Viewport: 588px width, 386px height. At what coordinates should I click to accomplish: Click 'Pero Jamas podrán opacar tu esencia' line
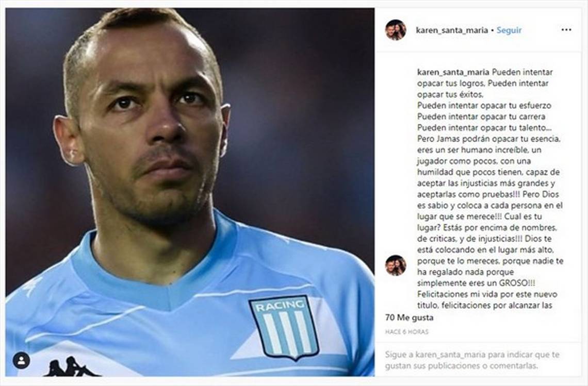[488, 139]
